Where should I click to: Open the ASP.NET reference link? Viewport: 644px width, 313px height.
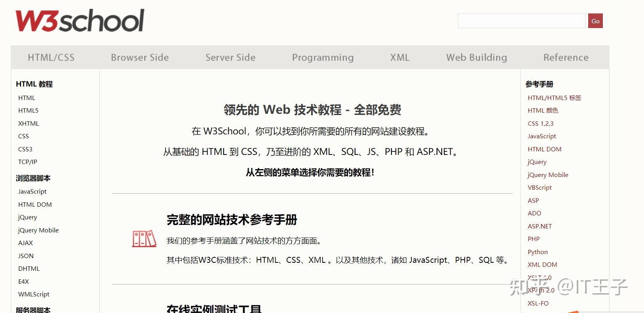(540, 226)
